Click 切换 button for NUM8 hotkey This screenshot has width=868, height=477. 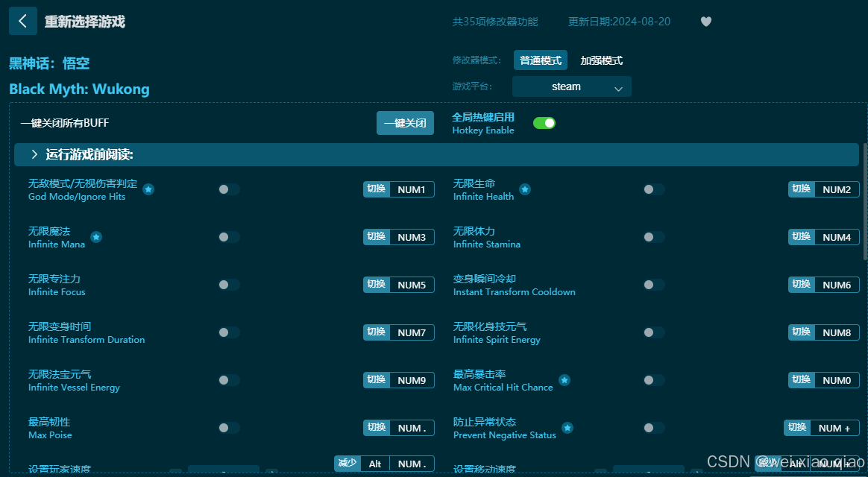pos(802,332)
